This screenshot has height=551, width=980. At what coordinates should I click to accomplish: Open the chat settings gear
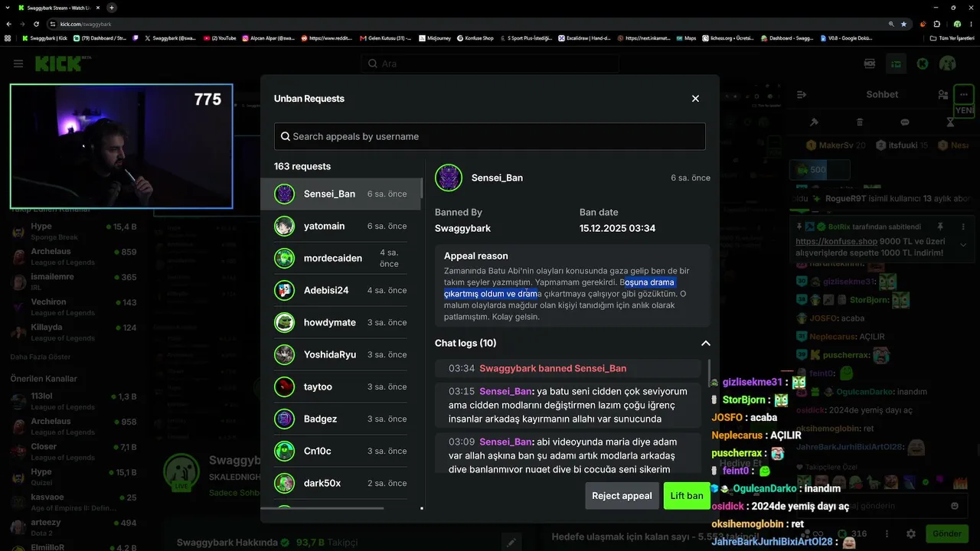(911, 533)
